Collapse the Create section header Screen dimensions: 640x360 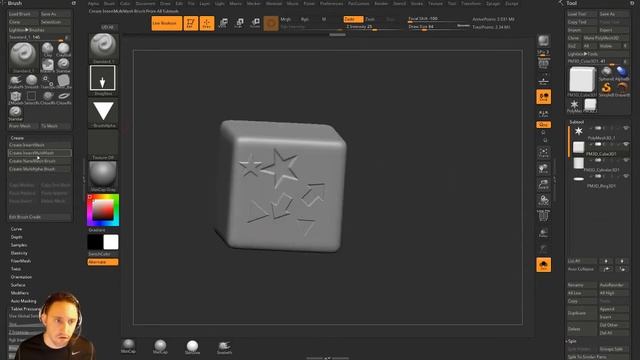click(17, 138)
